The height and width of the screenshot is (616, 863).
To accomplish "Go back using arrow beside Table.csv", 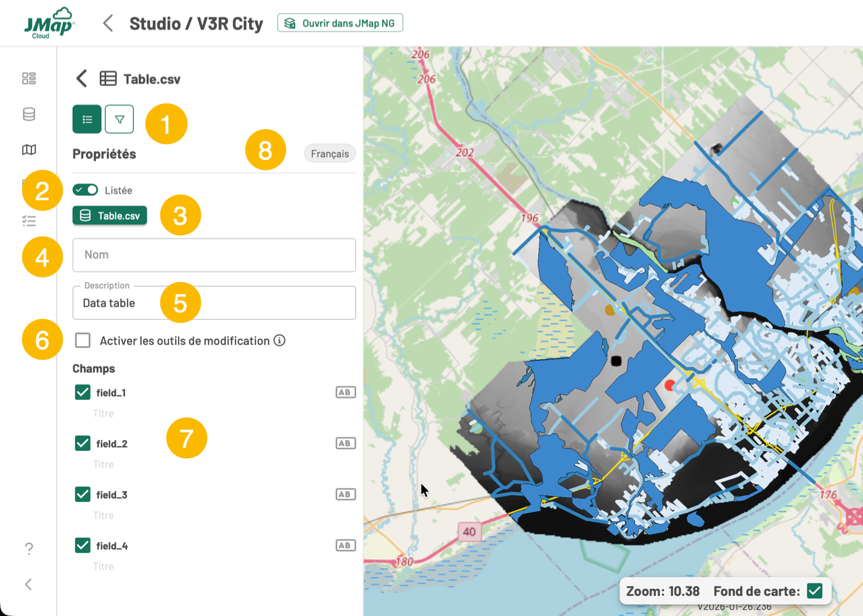I will (81, 79).
